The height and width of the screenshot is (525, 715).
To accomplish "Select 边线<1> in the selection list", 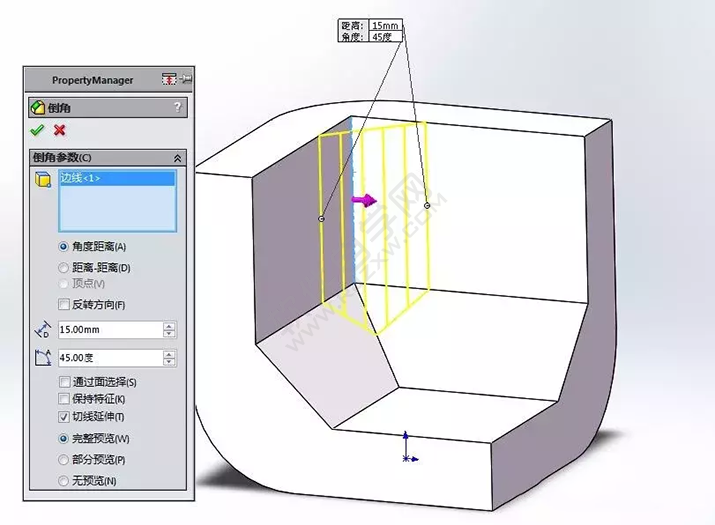I will click(x=117, y=178).
